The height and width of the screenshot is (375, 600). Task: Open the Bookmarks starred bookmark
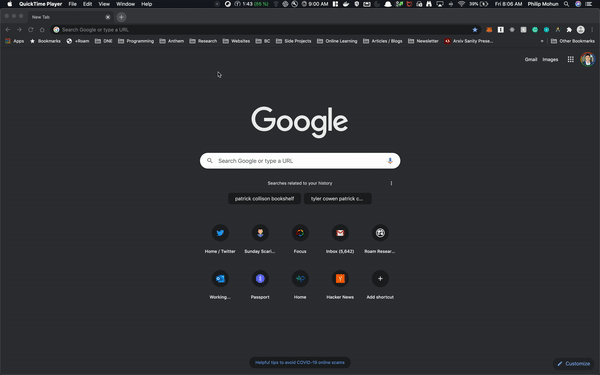[45, 41]
